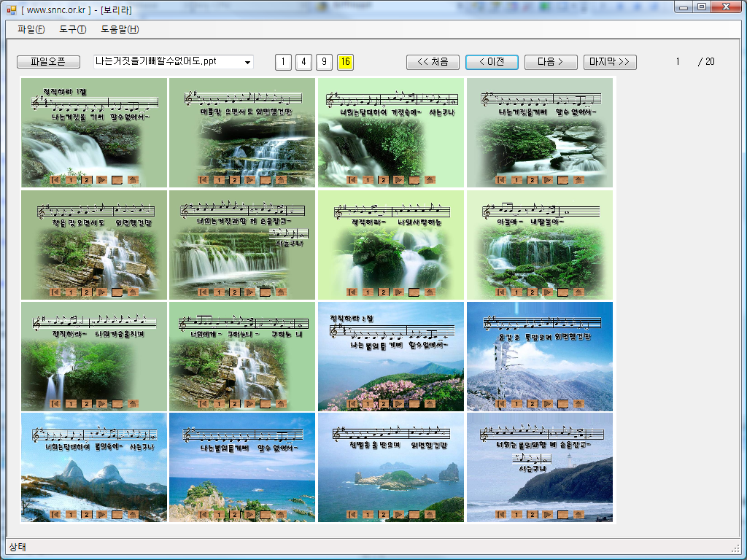Open the snowy frosted tree slide thumbnail
Viewport: 747px width, 560px height.
[x=540, y=357]
